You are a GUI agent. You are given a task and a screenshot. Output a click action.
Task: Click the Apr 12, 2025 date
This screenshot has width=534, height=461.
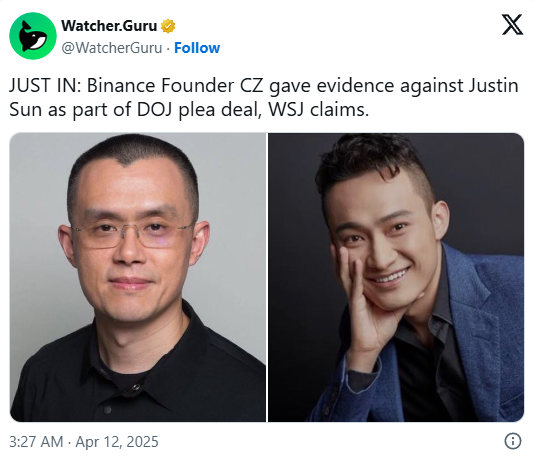[x=117, y=442]
